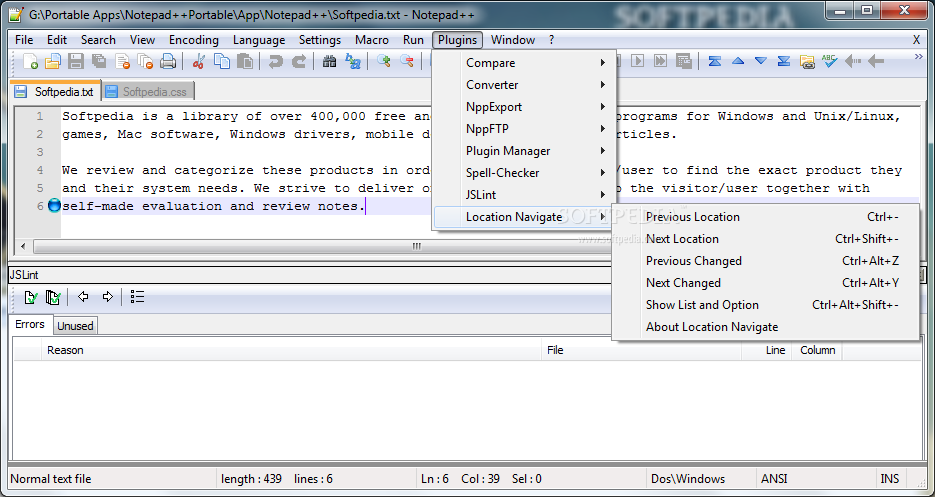
Task: Expand the NppExport submenu
Action: (x=524, y=107)
